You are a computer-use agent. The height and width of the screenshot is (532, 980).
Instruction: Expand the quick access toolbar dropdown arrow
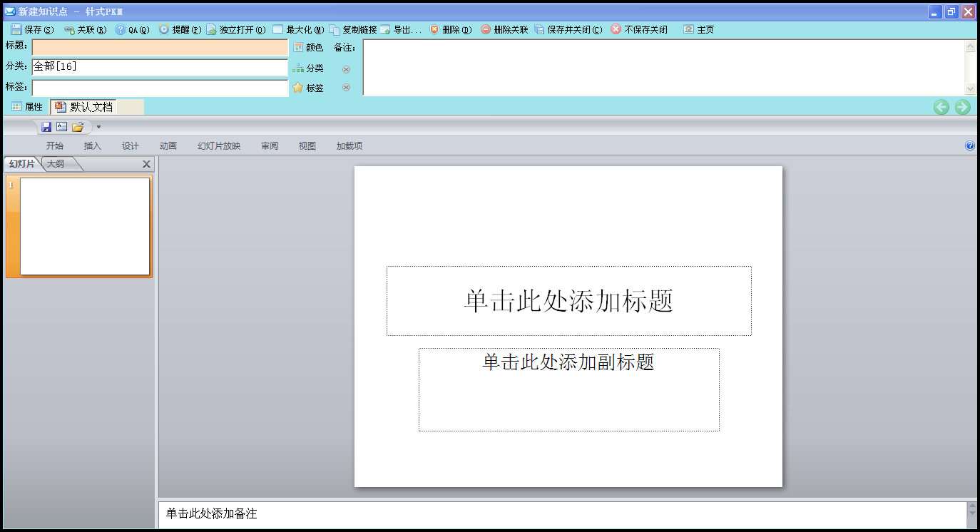(98, 127)
